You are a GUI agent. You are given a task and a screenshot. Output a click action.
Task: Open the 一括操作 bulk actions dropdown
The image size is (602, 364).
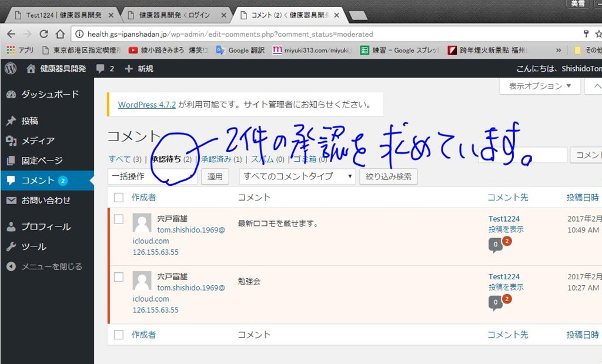[152, 176]
